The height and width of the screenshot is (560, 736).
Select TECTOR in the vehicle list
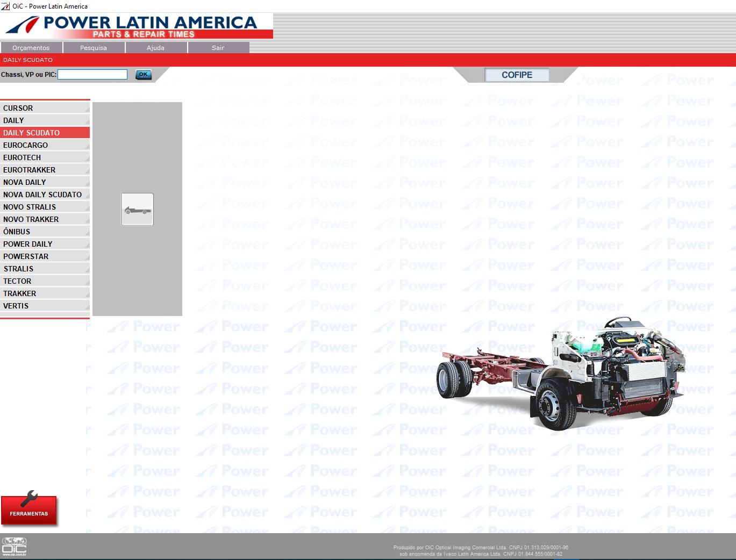45,281
